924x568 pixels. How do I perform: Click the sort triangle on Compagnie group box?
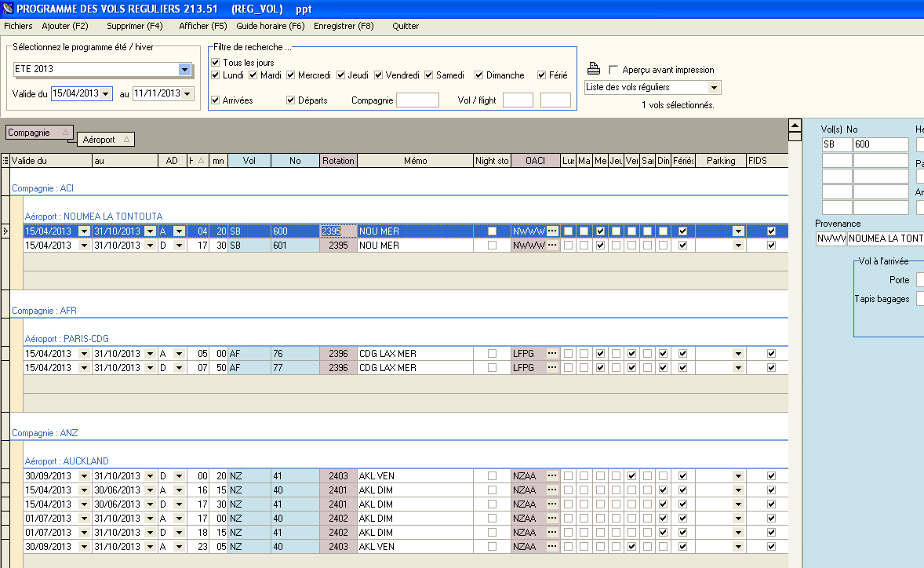(65, 133)
